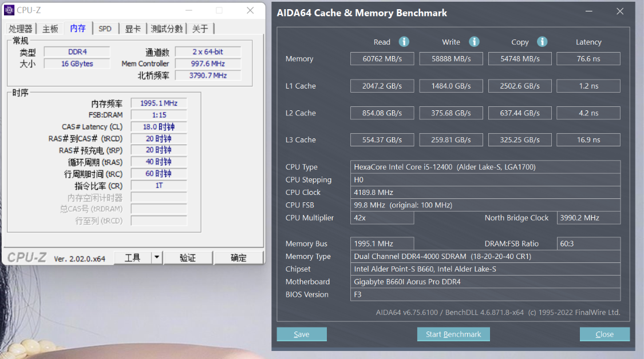This screenshot has width=644, height=359.
Task: Switch to the 处理器 tab
Action: pyautogui.click(x=20, y=27)
